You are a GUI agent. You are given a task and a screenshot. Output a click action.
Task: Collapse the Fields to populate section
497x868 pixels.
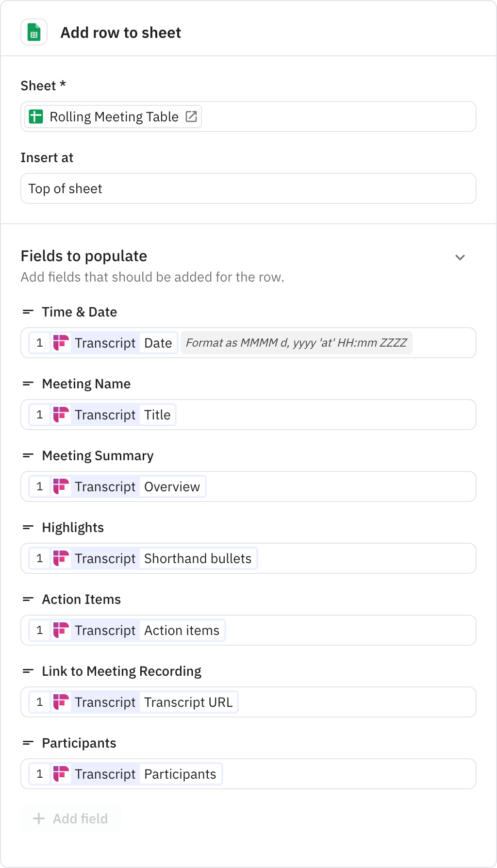[x=460, y=257]
